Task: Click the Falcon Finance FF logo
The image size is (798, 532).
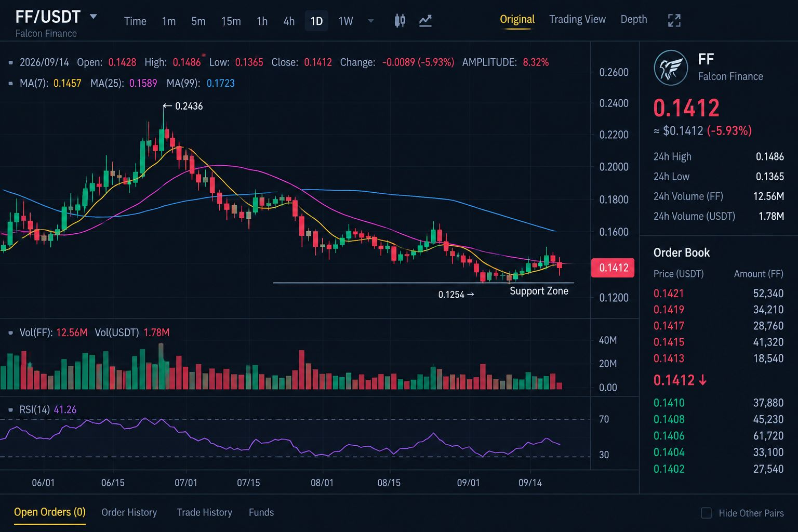Action: point(671,68)
